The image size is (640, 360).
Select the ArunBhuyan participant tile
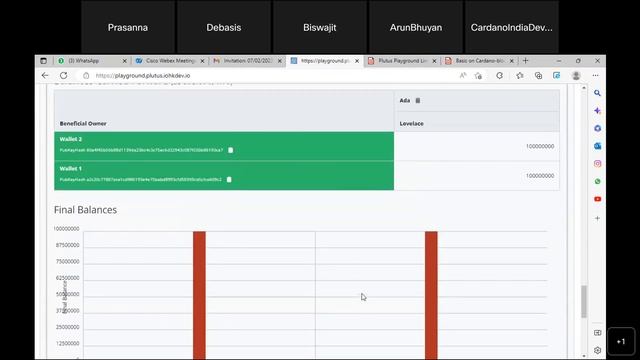coord(416,27)
